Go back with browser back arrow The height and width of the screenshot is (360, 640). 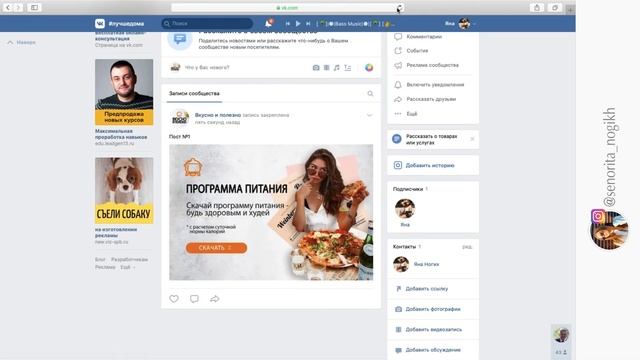[8, 7]
